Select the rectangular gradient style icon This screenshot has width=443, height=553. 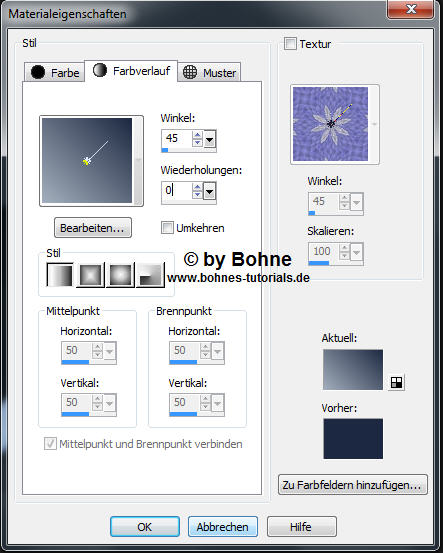(90, 275)
